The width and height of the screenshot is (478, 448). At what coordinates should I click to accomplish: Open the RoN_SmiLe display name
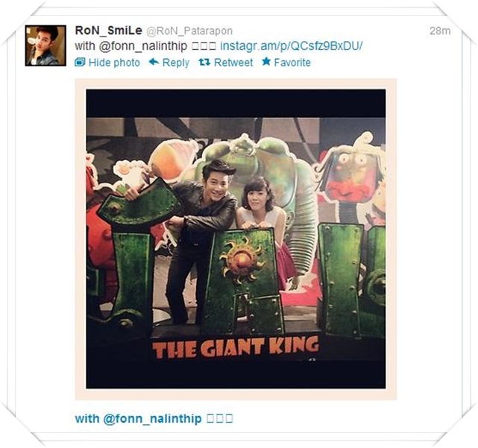(109, 31)
